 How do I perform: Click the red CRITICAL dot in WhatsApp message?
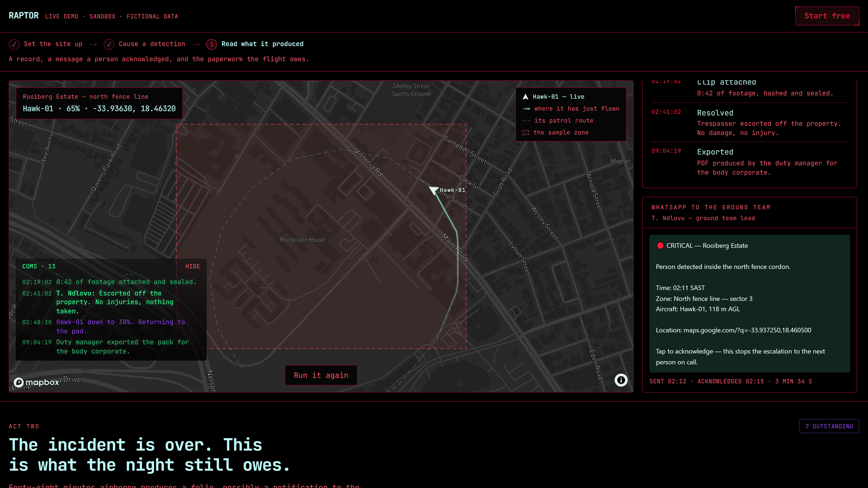tap(660, 246)
